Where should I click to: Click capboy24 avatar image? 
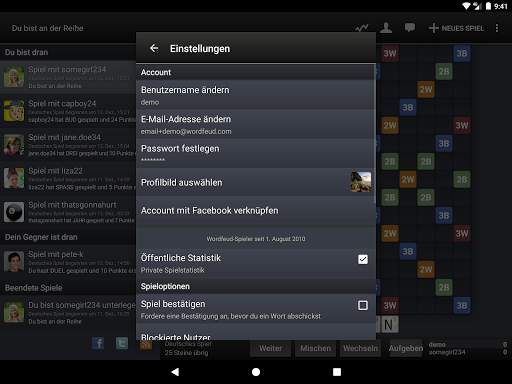[14, 111]
